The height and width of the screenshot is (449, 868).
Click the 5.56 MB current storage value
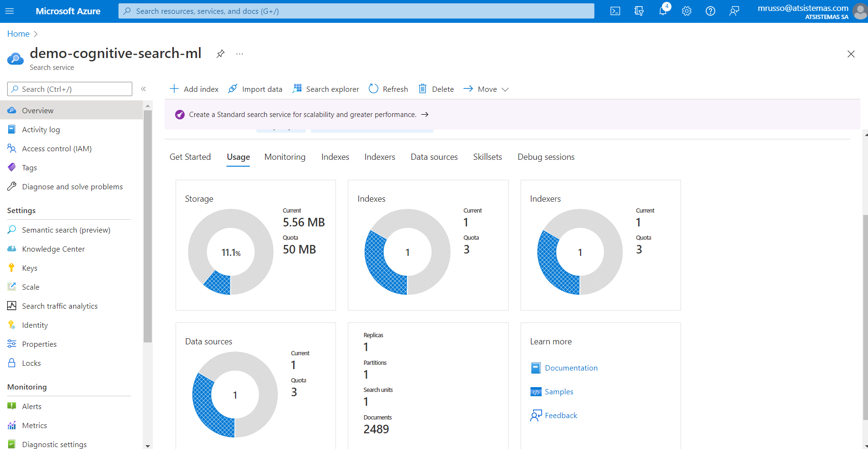[304, 222]
